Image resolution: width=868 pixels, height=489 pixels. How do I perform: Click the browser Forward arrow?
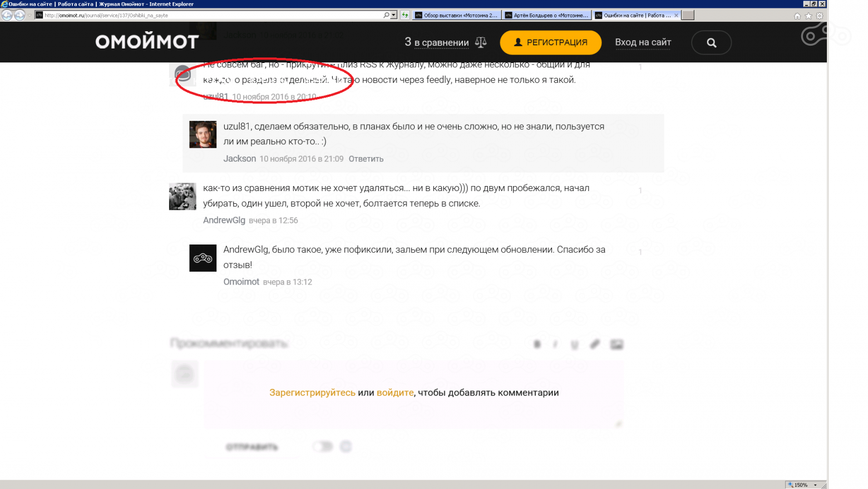pyautogui.click(x=20, y=15)
